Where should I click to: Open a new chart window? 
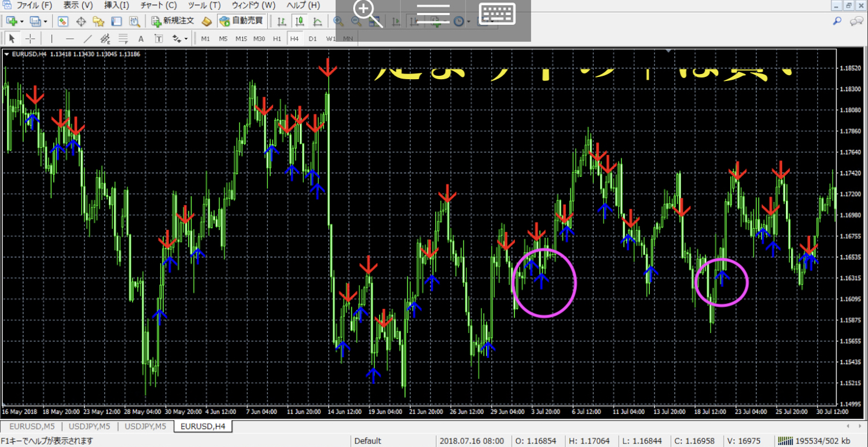click(x=12, y=21)
